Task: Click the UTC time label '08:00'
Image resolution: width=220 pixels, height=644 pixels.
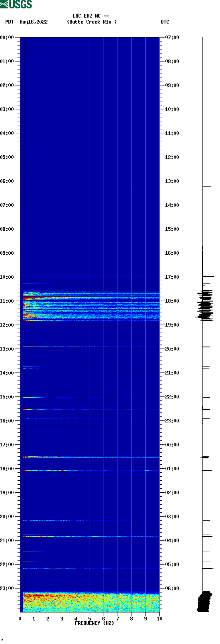Action: pyautogui.click(x=172, y=61)
